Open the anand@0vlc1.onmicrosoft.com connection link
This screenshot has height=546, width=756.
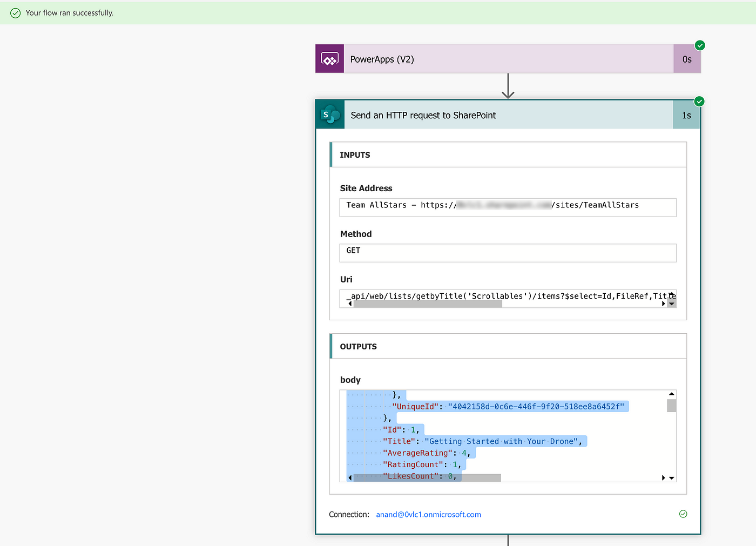point(428,515)
